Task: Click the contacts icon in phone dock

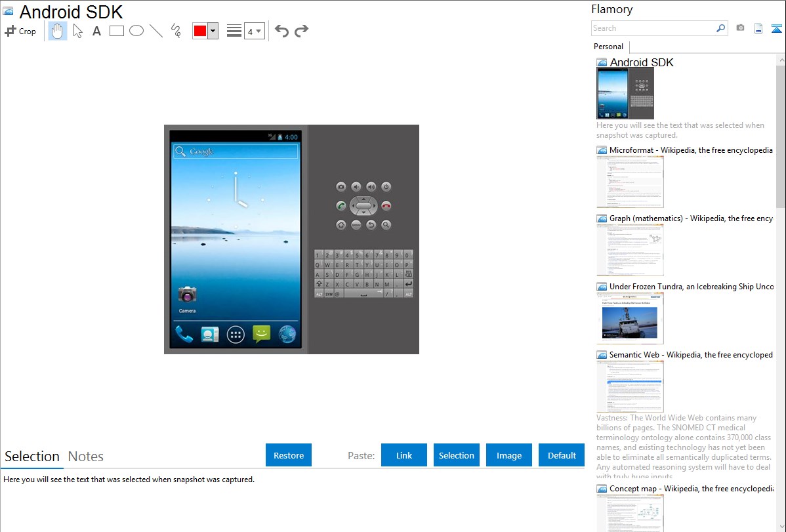Action: coord(209,334)
